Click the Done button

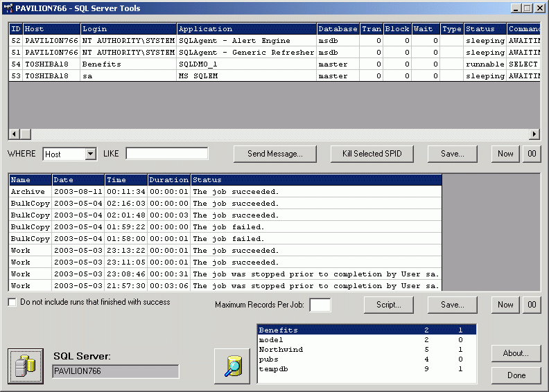[516, 375]
